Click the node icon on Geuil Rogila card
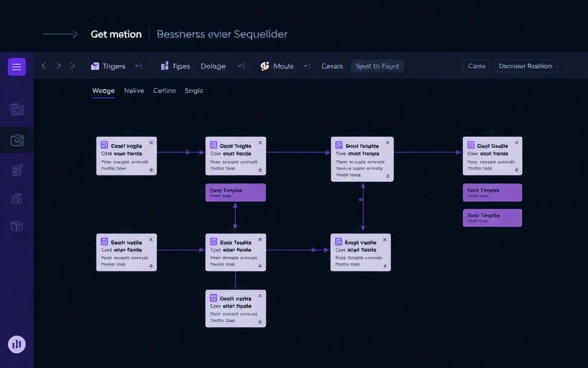The width and height of the screenshot is (588, 368). point(105,145)
